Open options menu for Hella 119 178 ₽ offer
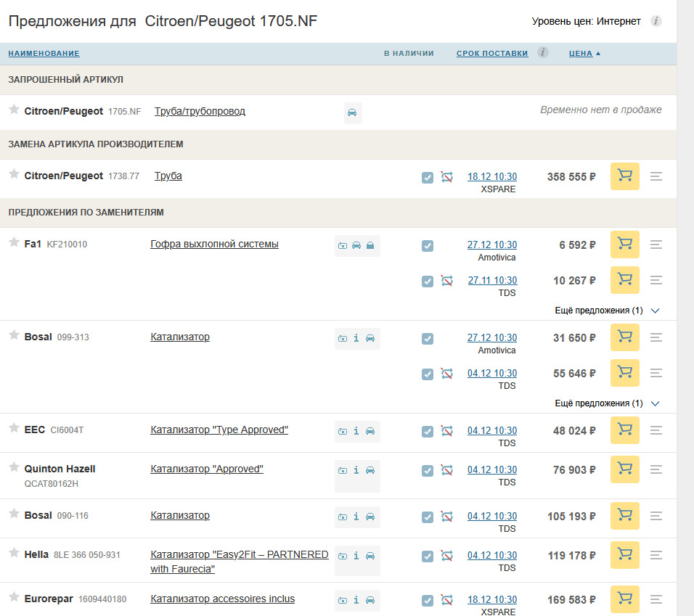The height and width of the screenshot is (616, 694). pyautogui.click(x=656, y=555)
